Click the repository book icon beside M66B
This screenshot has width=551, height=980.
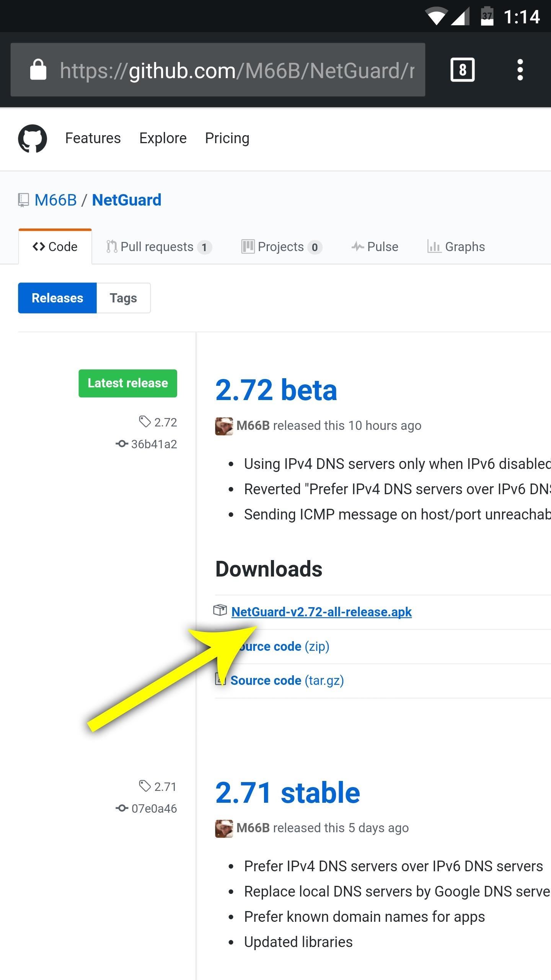(23, 200)
